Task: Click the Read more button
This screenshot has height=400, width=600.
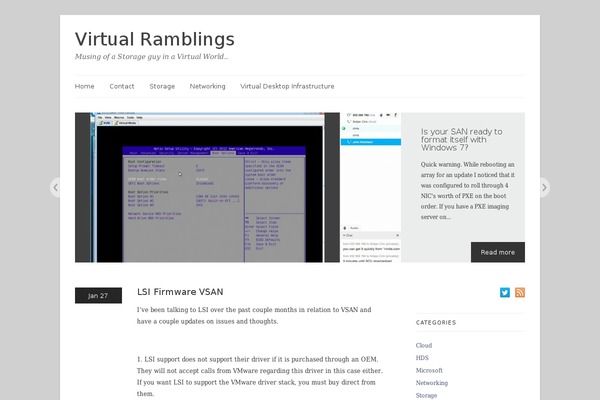Action: tap(498, 252)
